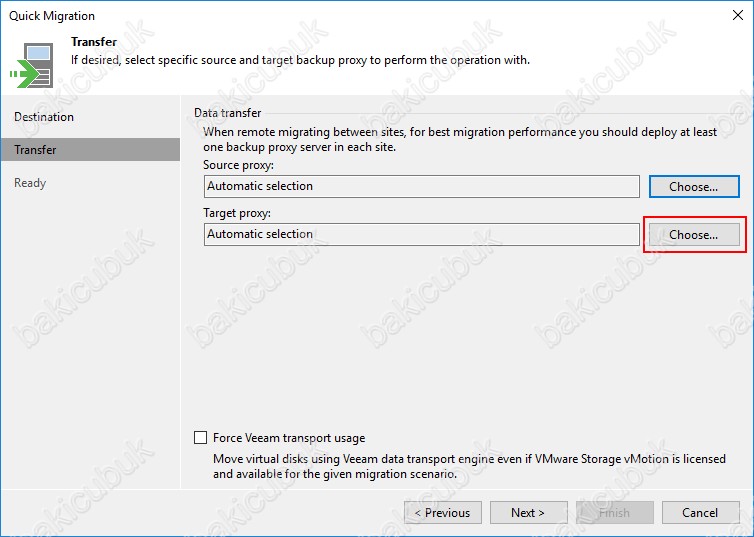Viewport: 754px width, 537px height.
Task: Click the 'Data transfer' group label
Action: pyautogui.click(x=227, y=112)
